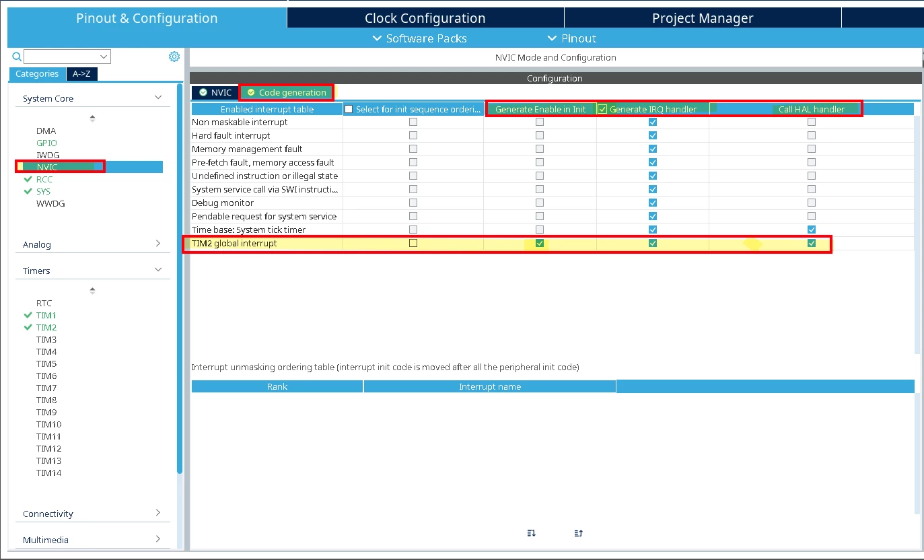Select the NVIC configuration tab
The height and width of the screenshot is (560, 924).
[x=215, y=92]
